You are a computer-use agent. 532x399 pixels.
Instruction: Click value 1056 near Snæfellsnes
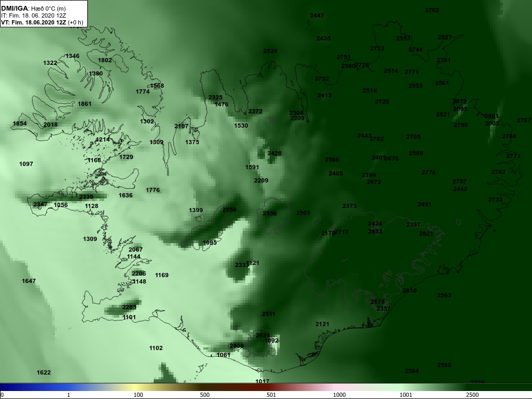pyautogui.click(x=61, y=205)
